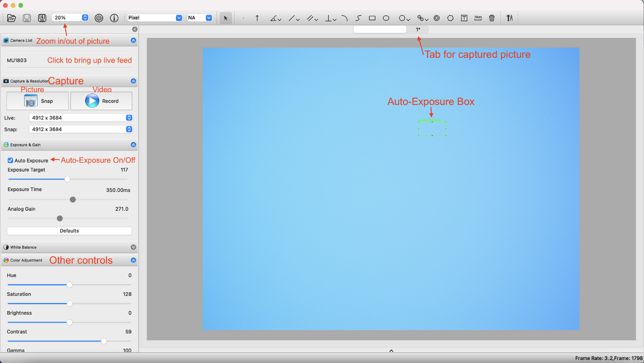Reset exposure settings with Defaults button

(x=69, y=230)
